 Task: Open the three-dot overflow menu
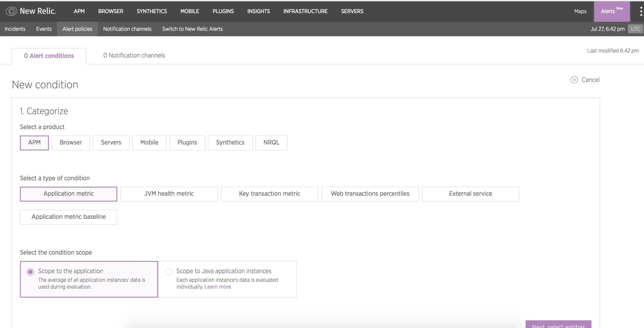[x=641, y=11]
